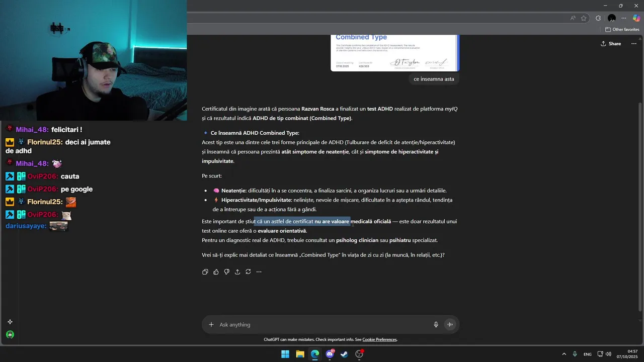This screenshot has width=644, height=362.
Task: Add this page to favorites star
Action: coord(584,18)
